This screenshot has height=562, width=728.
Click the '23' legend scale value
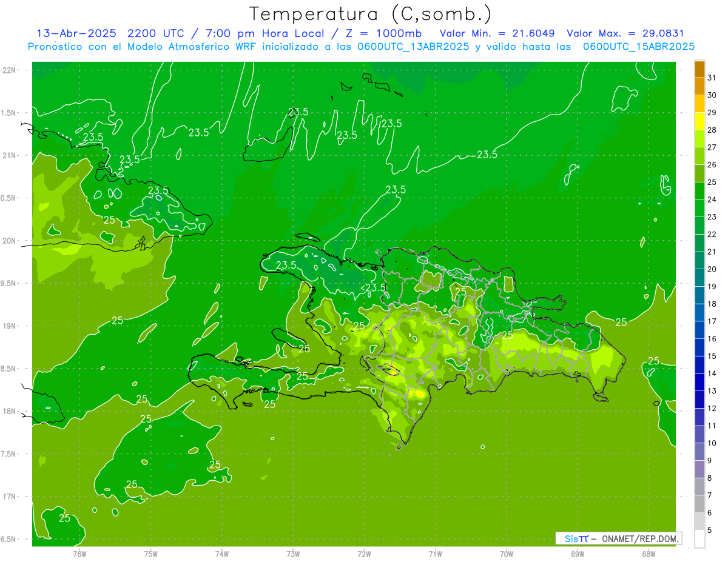click(712, 217)
